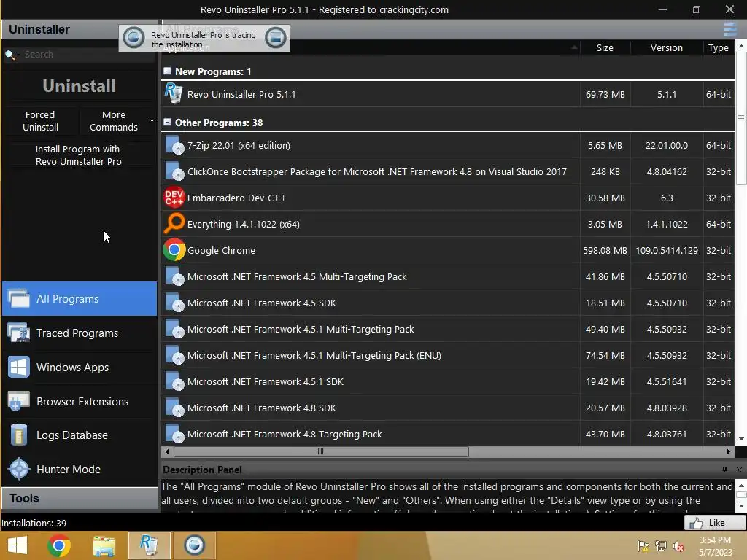Switch to Traced Programs
The width and height of the screenshot is (747, 560).
pos(80,332)
